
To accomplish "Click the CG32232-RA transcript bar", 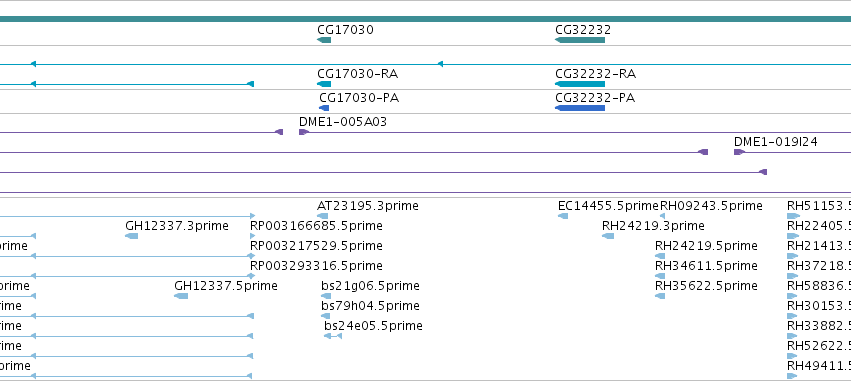I will click(x=580, y=84).
